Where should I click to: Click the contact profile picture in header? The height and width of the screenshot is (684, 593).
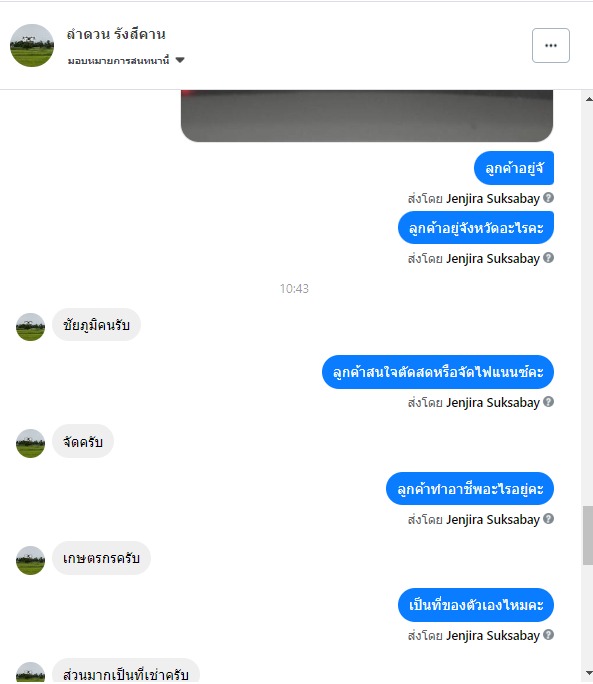point(32,45)
